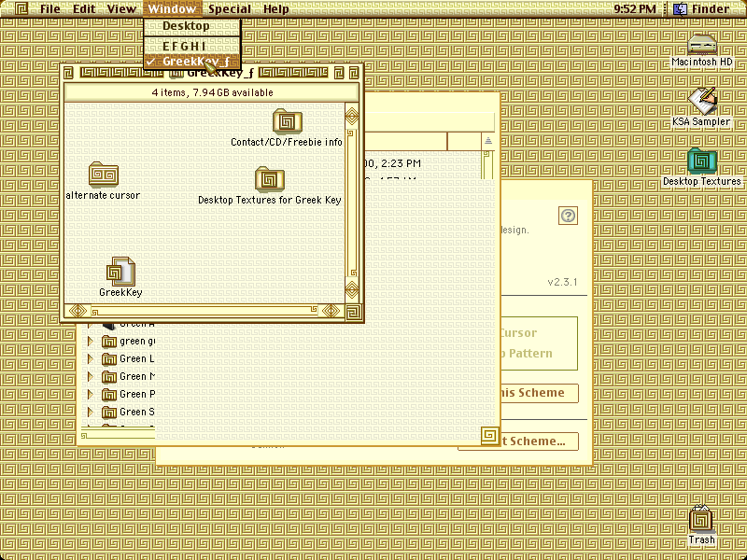Click the 9:52 PM menu bar clock
Screen dimensions: 747x560
[x=635, y=9]
